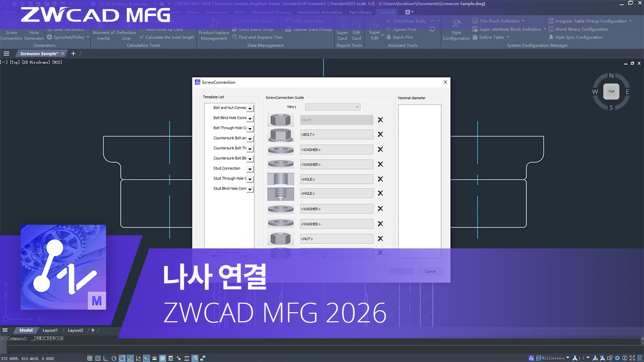Image resolution: width=644 pixels, height=362 pixels.
Task: Rotate view using the ViewCube N marker
Action: (x=611, y=76)
